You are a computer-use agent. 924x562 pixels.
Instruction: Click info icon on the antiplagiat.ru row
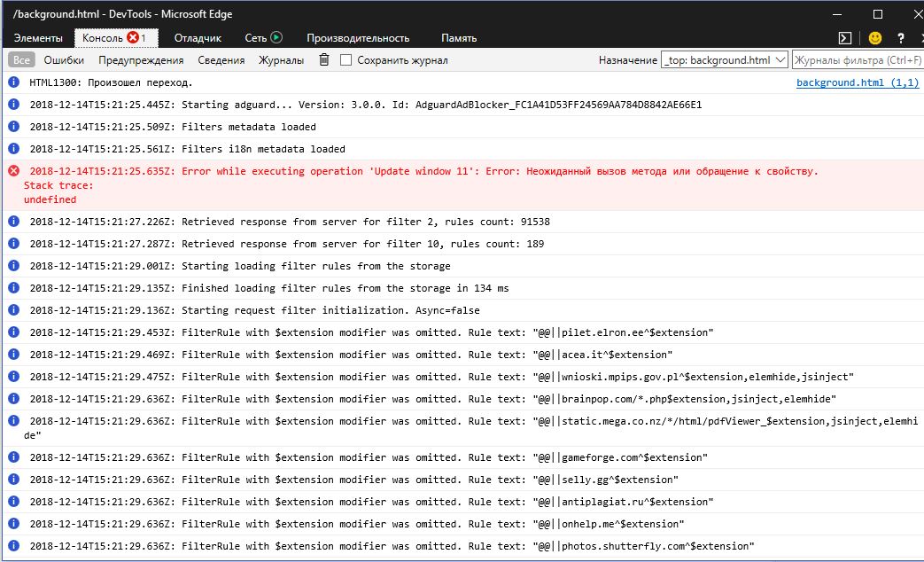pyautogui.click(x=13, y=501)
